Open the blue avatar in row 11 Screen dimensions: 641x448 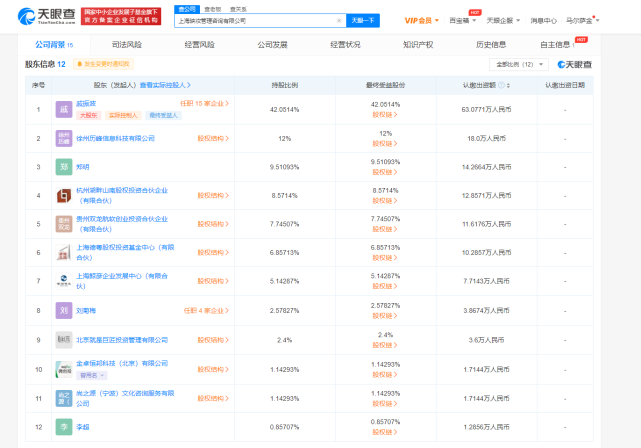tap(64, 398)
